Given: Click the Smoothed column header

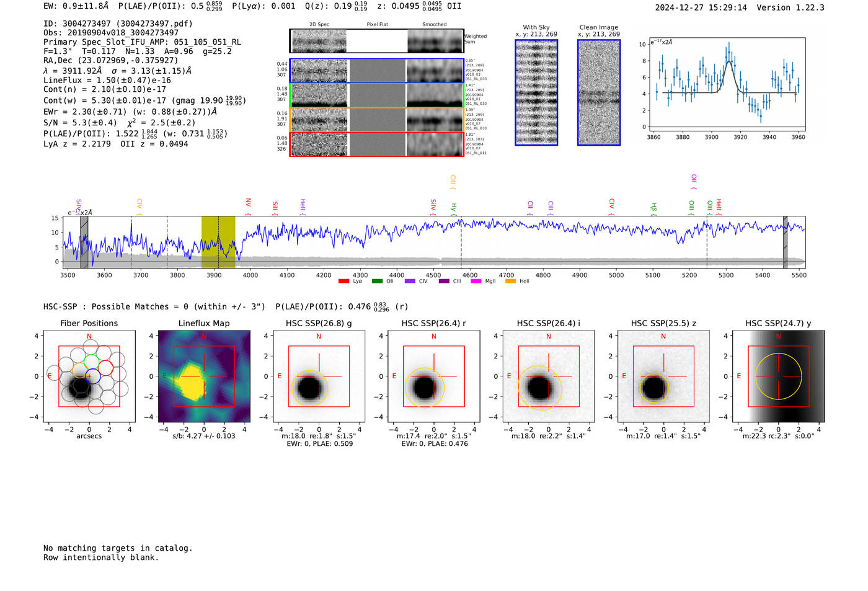Looking at the screenshot, I should tap(434, 24).
